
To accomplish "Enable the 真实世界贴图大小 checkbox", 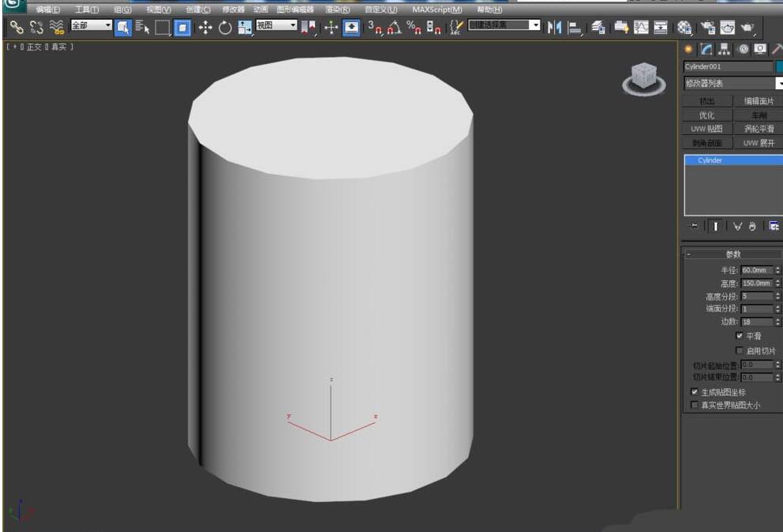I will (x=694, y=405).
